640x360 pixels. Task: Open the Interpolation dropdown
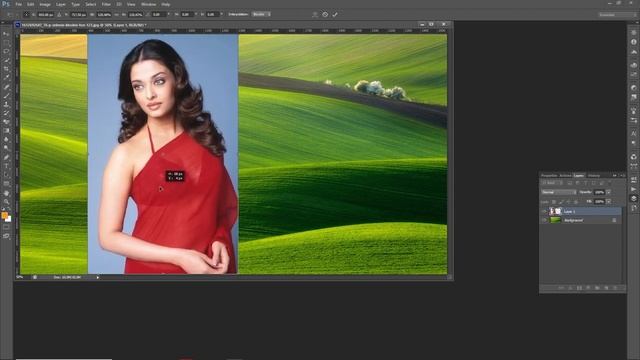point(261,14)
